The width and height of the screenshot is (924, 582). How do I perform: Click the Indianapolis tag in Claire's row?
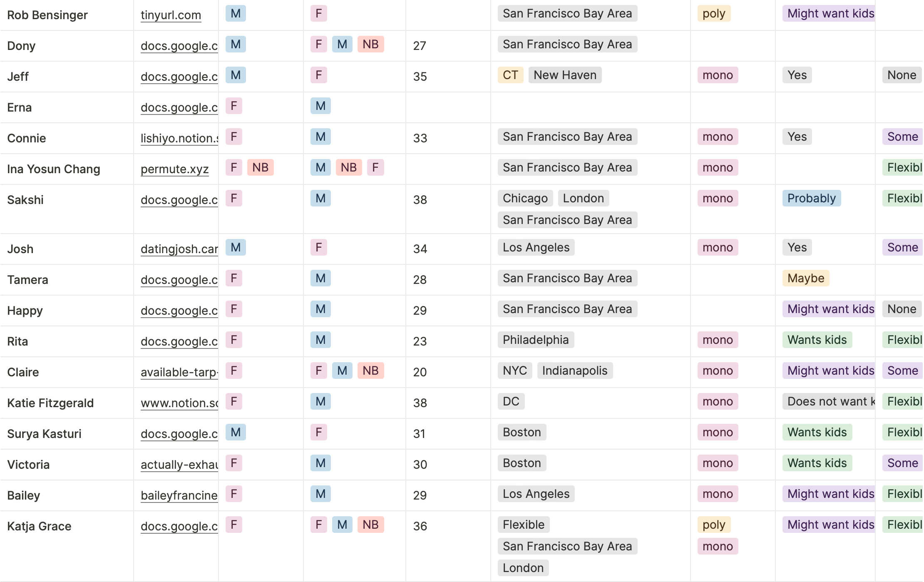click(x=575, y=371)
